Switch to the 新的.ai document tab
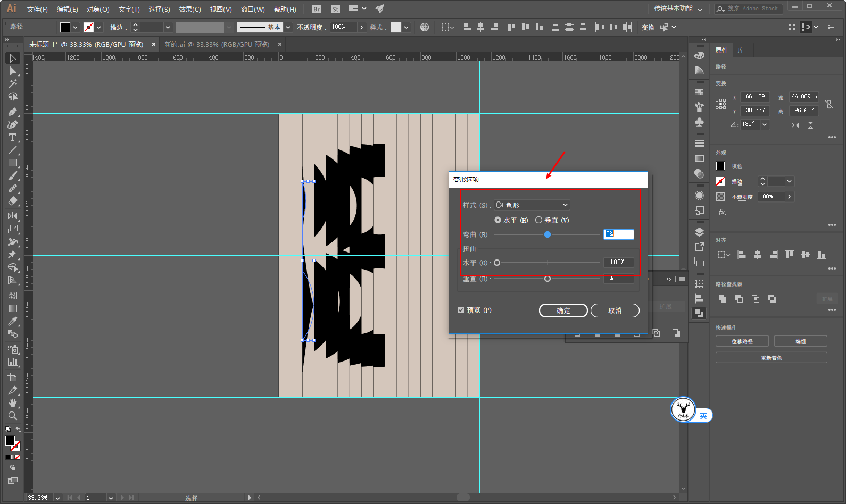Image resolution: width=846 pixels, height=504 pixels. 217,45
